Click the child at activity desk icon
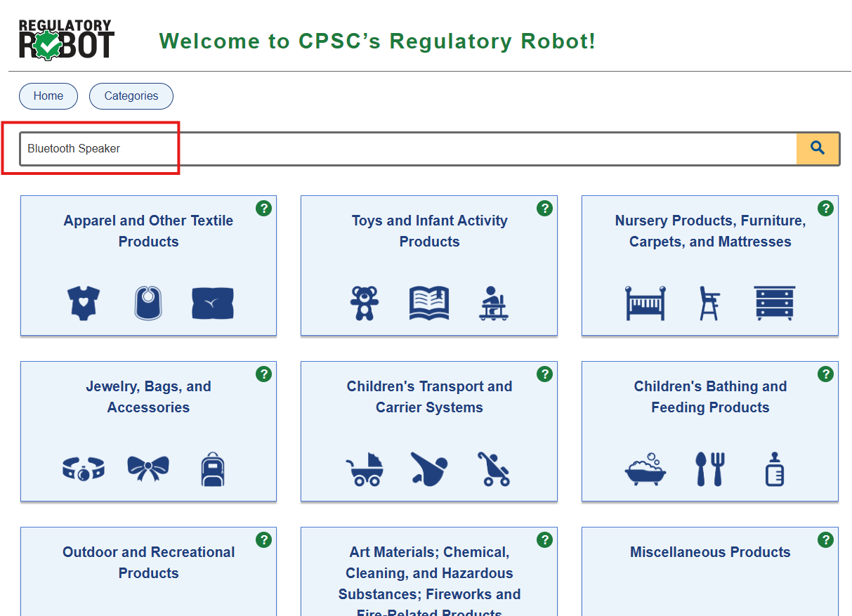 (x=494, y=303)
